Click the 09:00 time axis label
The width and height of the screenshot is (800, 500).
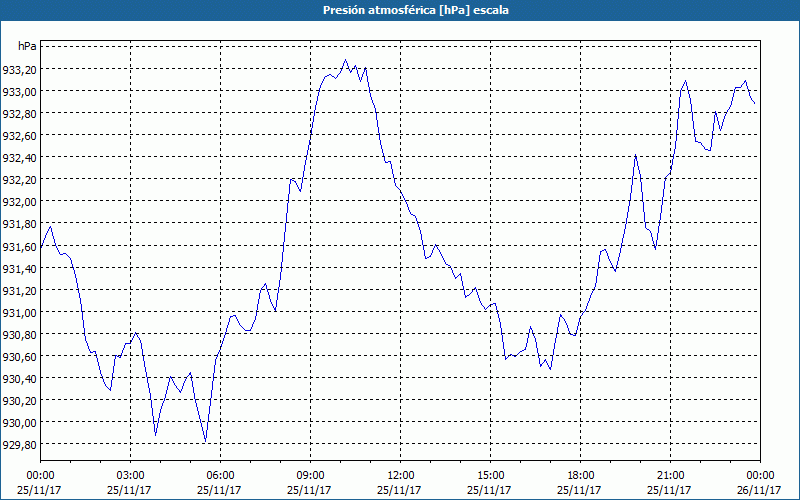pyautogui.click(x=310, y=475)
